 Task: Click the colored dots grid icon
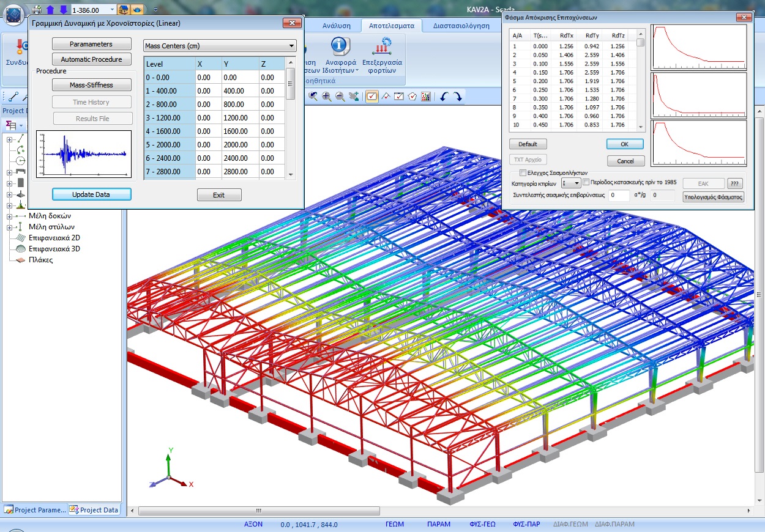(426, 96)
